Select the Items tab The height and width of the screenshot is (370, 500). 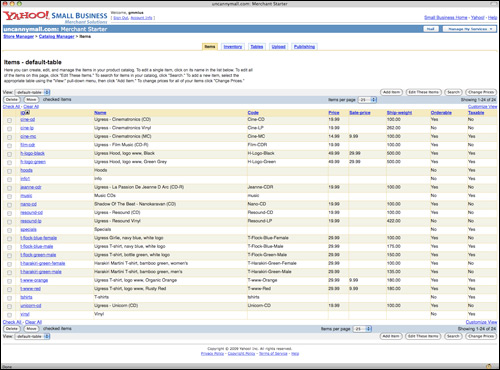pos(210,47)
